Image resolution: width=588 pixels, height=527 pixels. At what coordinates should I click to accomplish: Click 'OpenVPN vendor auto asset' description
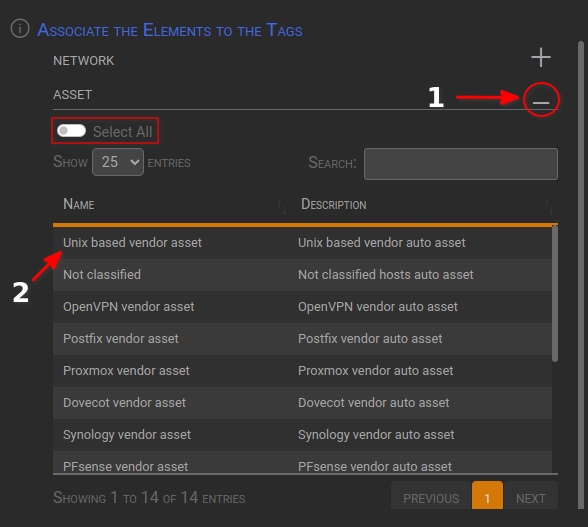point(378,307)
